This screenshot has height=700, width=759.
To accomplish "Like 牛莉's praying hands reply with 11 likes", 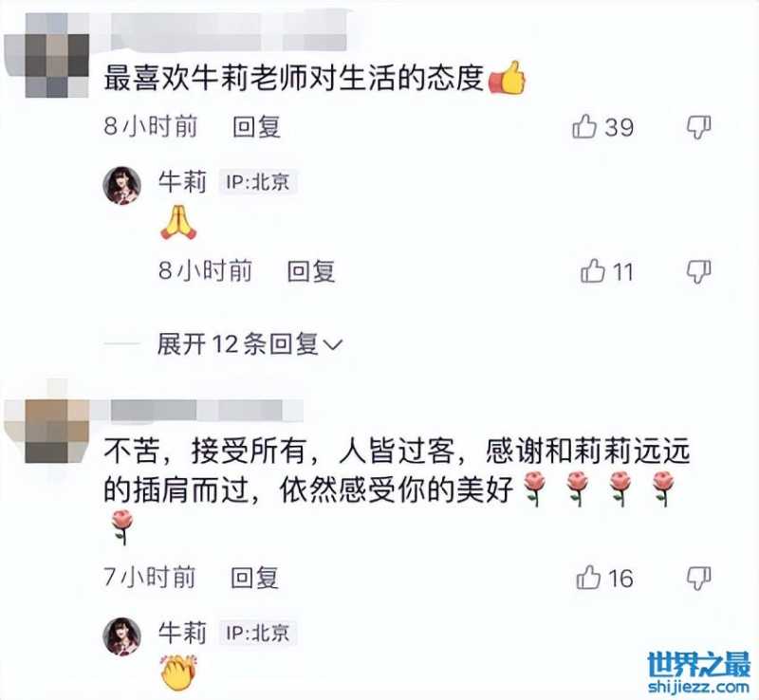I will pos(592,271).
